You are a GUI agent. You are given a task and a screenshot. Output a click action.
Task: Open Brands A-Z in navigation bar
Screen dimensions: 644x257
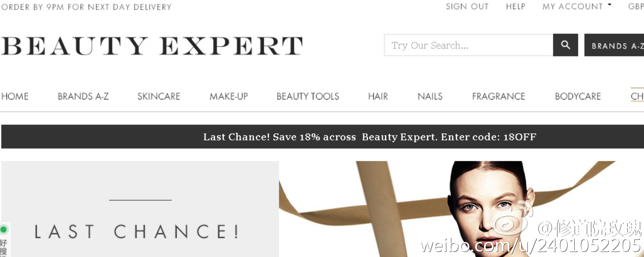click(x=83, y=96)
